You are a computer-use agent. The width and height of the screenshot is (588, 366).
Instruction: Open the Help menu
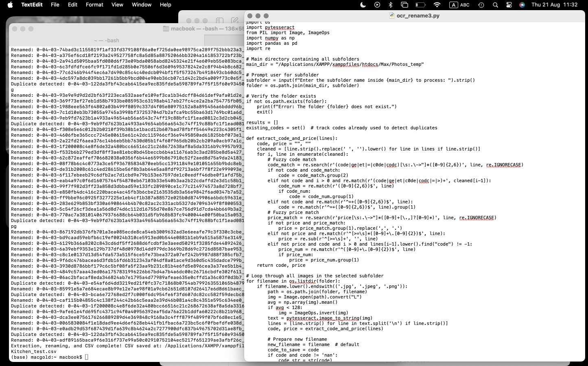(165, 5)
